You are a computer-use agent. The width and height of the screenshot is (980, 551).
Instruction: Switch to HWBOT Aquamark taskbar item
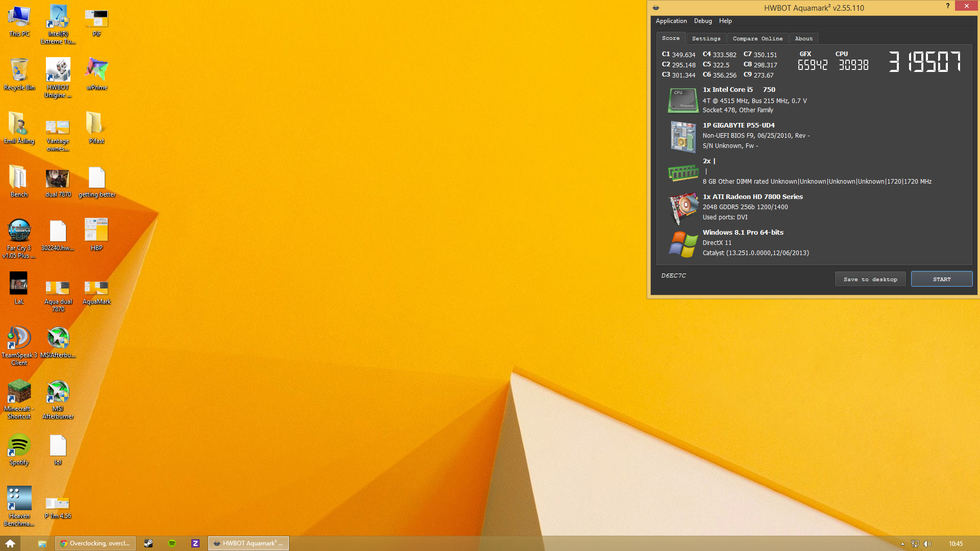click(249, 543)
